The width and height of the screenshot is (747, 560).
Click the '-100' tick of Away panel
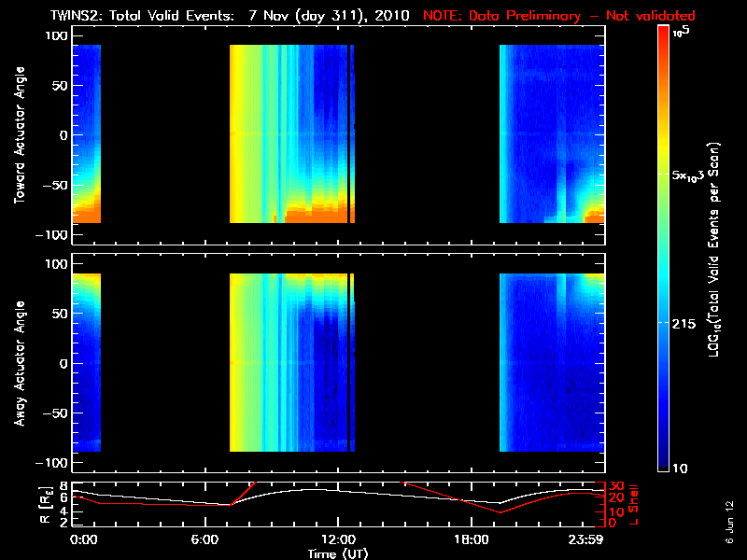(52, 463)
